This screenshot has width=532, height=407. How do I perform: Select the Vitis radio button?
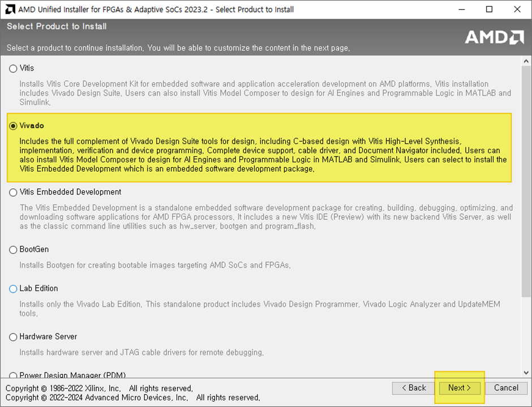(x=13, y=69)
